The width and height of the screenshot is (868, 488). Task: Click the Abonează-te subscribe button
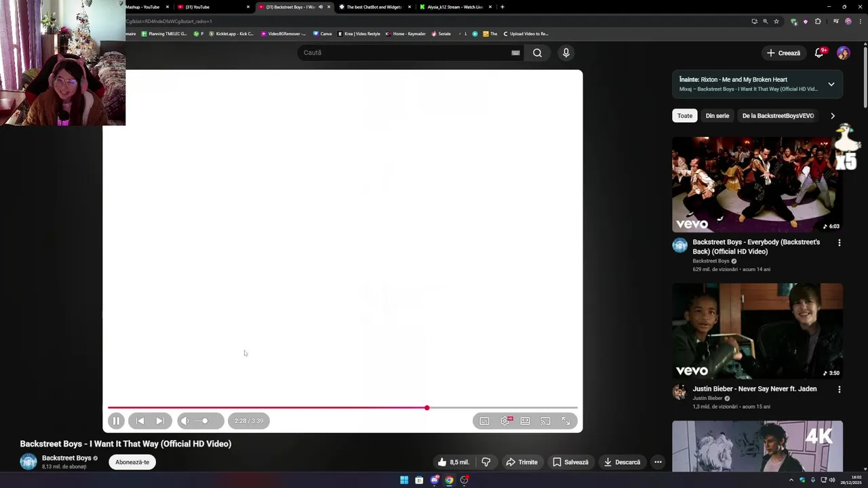click(x=132, y=462)
